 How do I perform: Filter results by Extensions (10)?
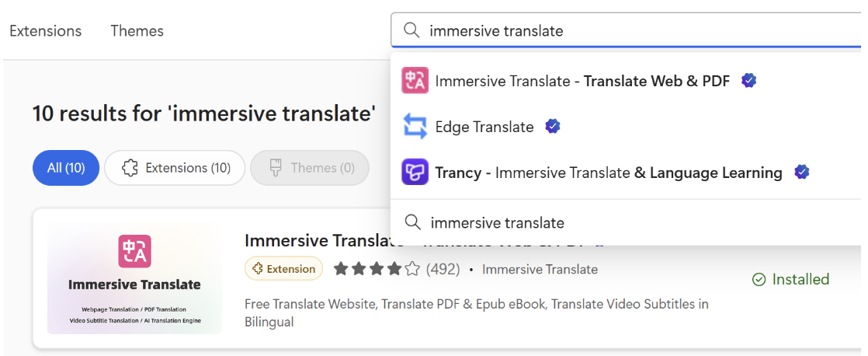175,168
